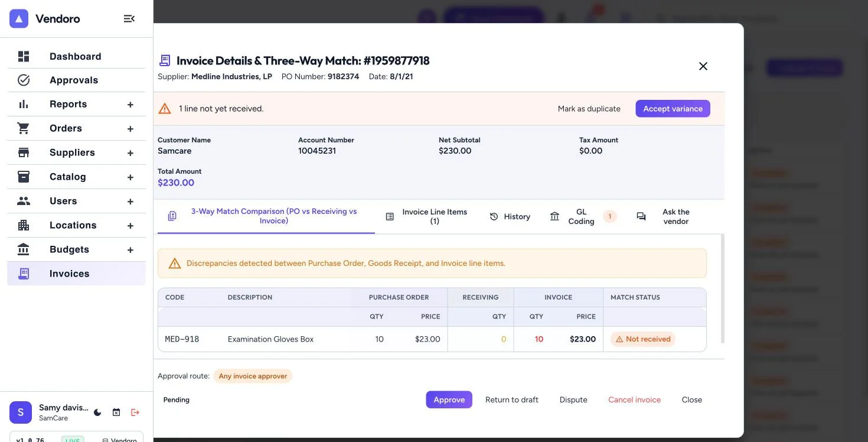Expand the Users menu plus sign
This screenshot has height=442, width=868.
(x=130, y=201)
